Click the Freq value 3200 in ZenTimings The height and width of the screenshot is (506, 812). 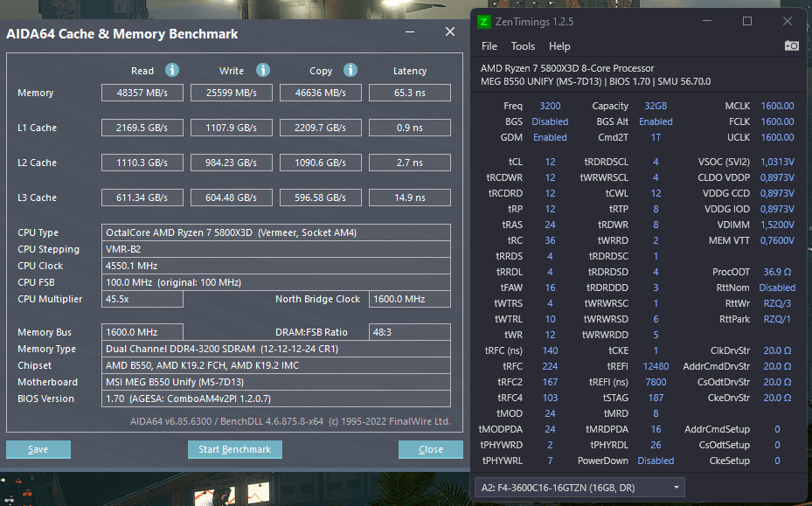[550, 106]
